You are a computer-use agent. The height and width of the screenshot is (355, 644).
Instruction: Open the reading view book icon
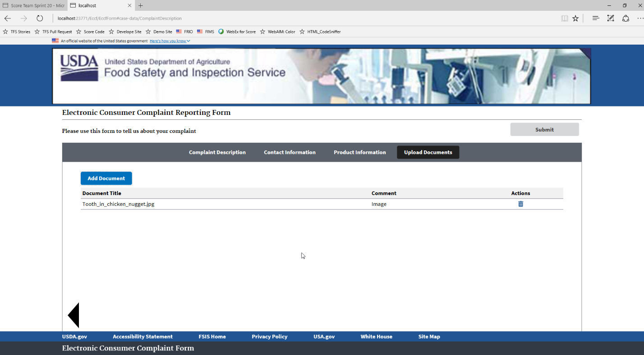(x=564, y=18)
